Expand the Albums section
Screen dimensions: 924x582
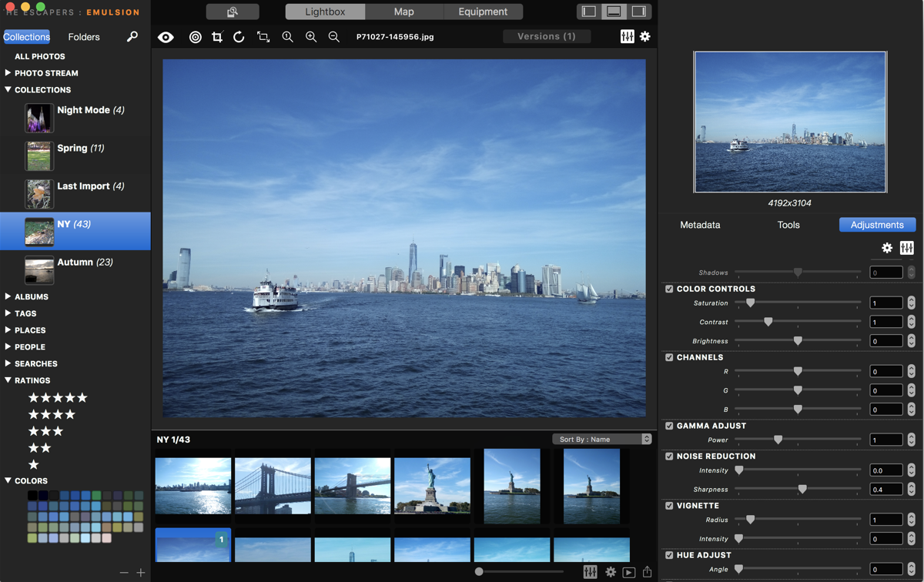8,296
